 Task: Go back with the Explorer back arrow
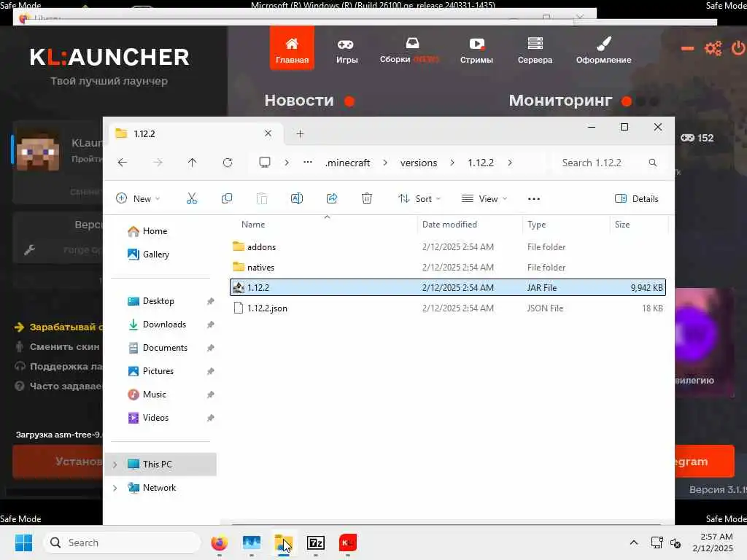tap(123, 163)
